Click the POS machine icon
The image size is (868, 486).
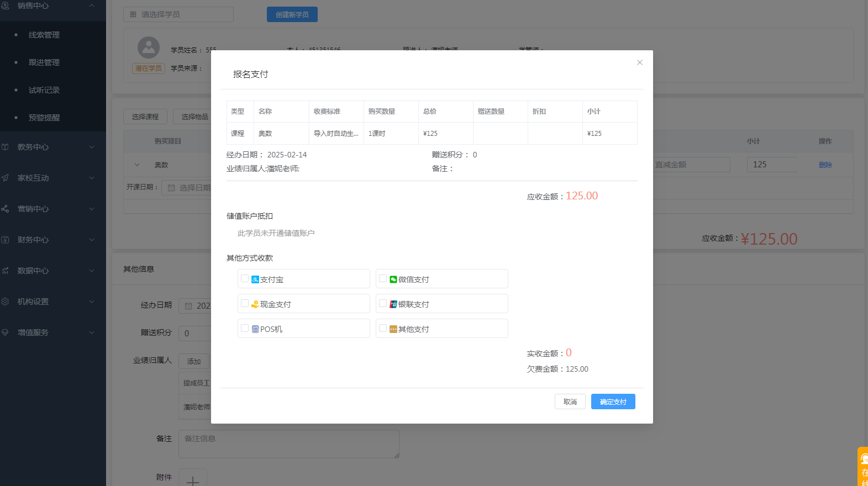pyautogui.click(x=255, y=329)
